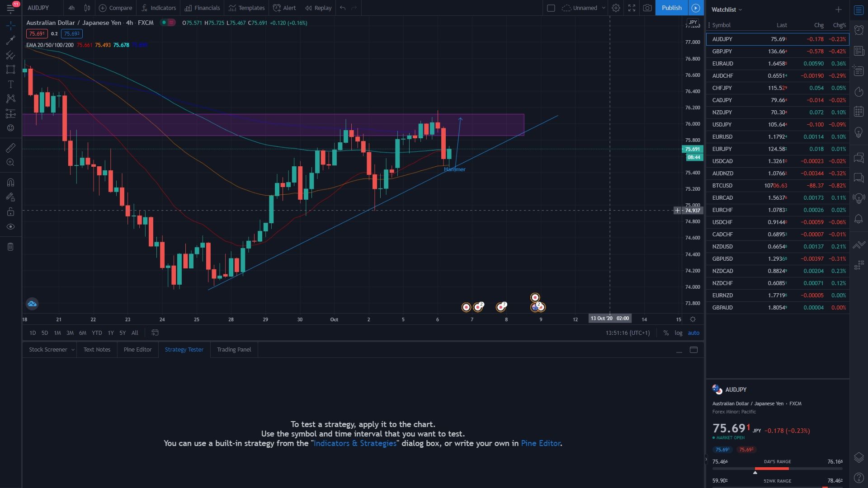Follow the Pine Editor link in message
868x488 pixels.
click(541, 443)
